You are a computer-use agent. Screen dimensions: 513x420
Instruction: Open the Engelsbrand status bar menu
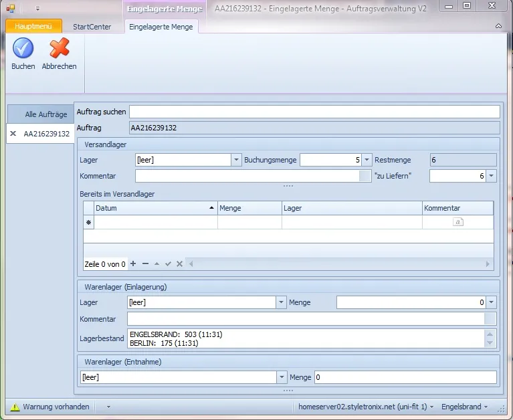pos(464,407)
